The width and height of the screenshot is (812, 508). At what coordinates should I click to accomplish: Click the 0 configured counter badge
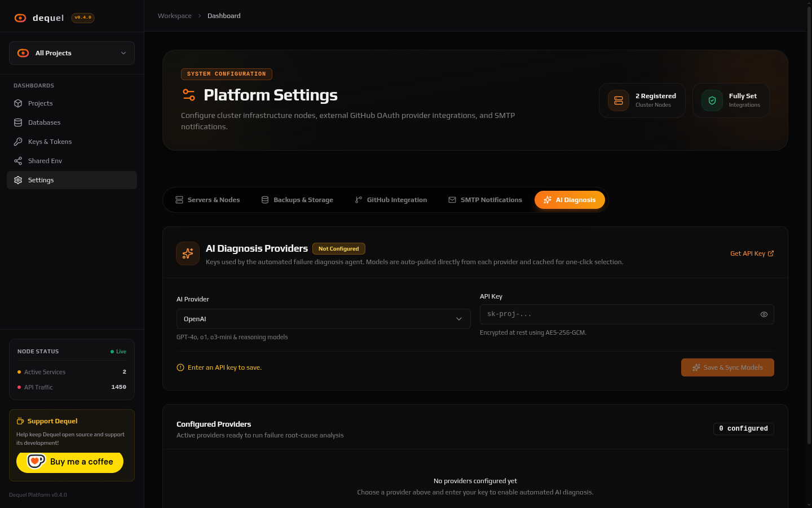(x=744, y=429)
